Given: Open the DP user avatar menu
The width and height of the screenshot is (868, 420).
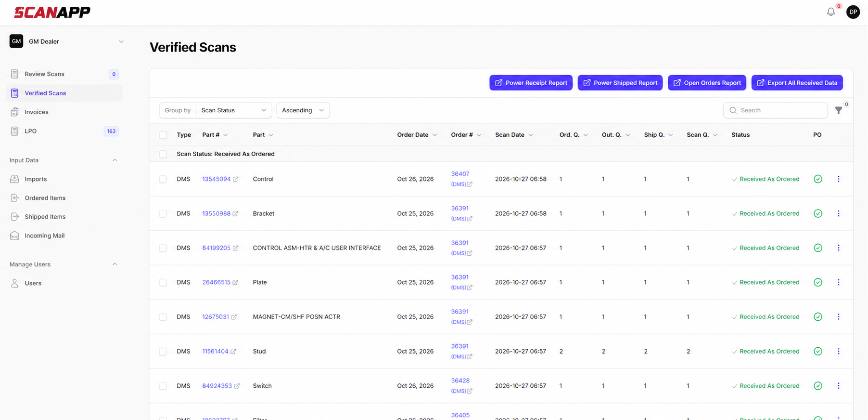Looking at the screenshot, I should pos(853,12).
